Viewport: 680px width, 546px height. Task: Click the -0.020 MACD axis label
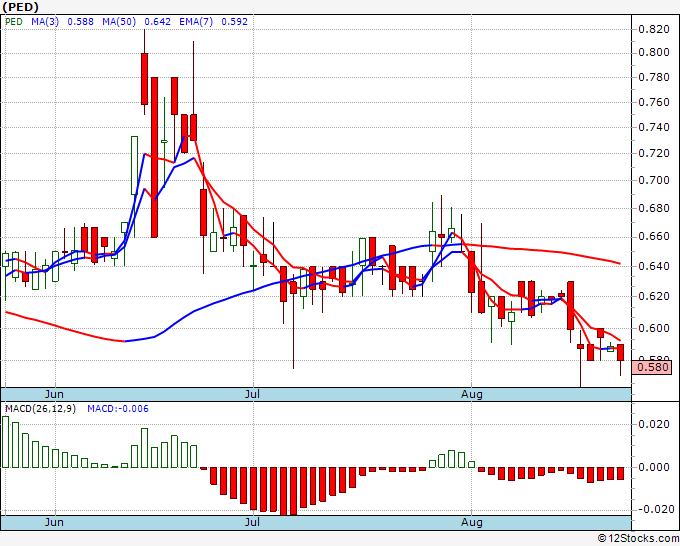pos(652,508)
